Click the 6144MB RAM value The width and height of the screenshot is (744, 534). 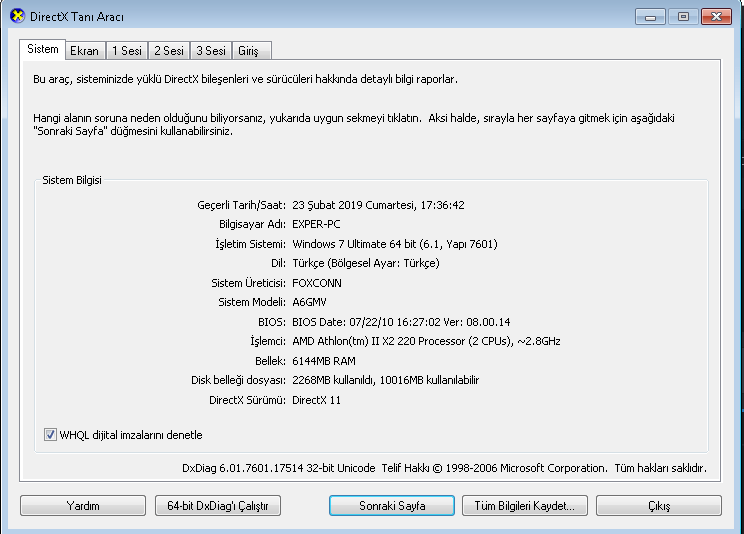coord(324,361)
